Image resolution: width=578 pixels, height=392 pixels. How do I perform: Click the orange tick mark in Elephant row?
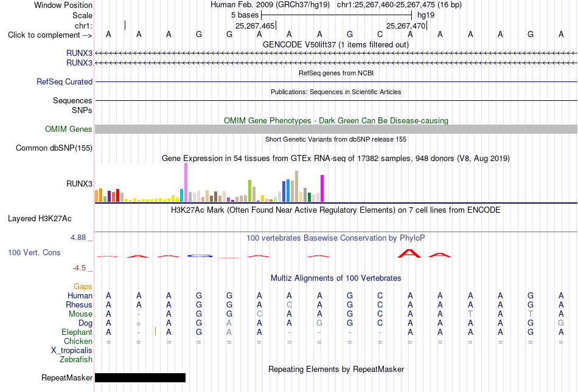pyautogui.click(x=156, y=331)
